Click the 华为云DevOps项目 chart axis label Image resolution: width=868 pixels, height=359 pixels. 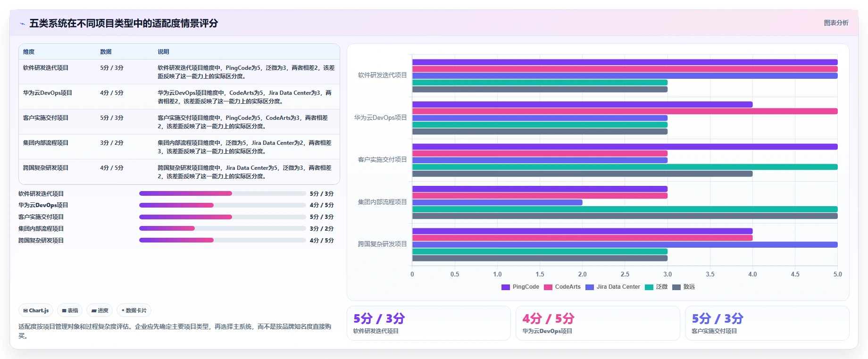tap(380, 117)
